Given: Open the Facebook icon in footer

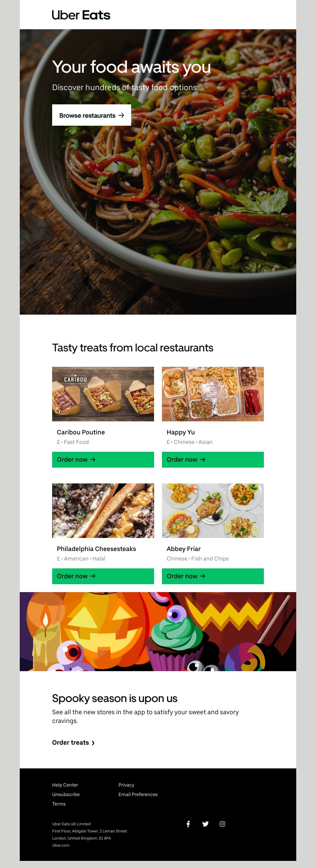Looking at the screenshot, I should (188, 824).
